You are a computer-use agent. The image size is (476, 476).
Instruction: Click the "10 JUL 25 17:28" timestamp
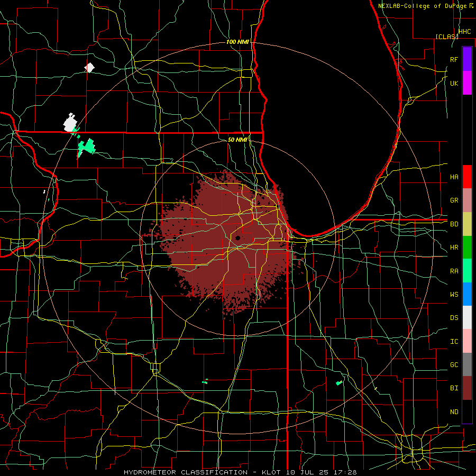pos(321,472)
